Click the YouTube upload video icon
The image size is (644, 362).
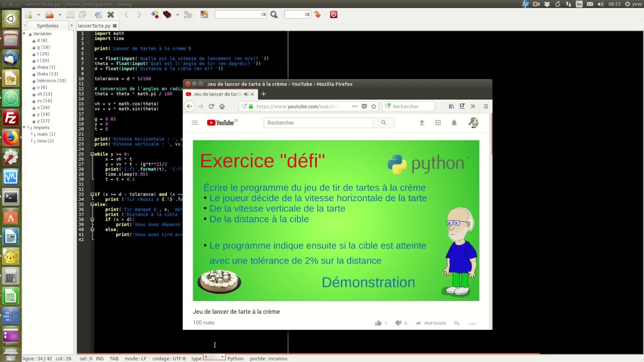pos(422,123)
